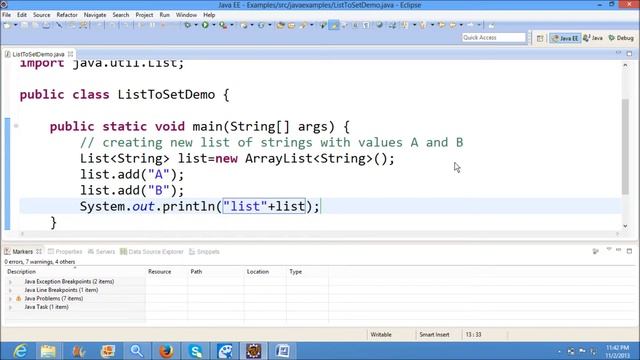Expand Java Exception Breakpoints (2 items)

10,282
